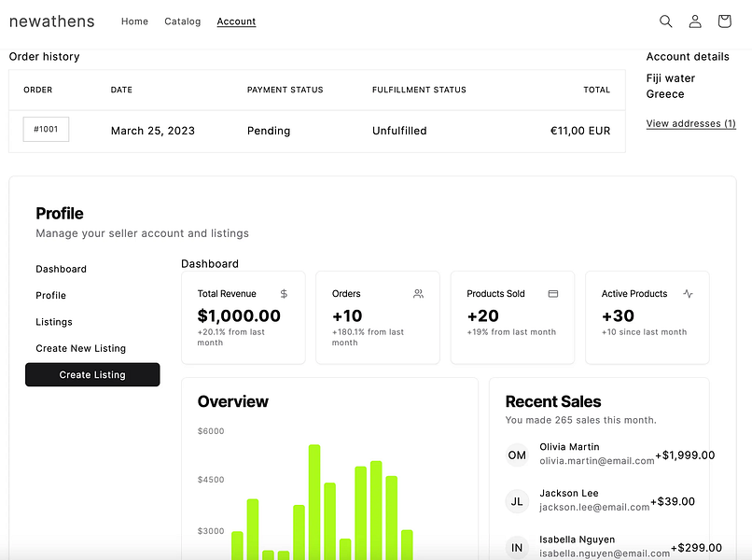Open View addresses (1) link

click(690, 123)
